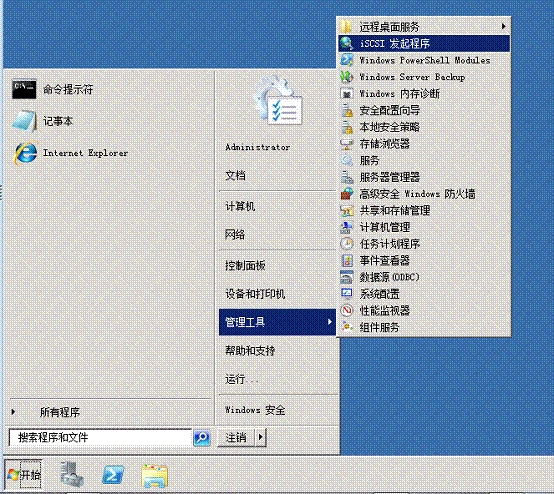Click the 组件服务 icon
This screenshot has width=554, height=494.
pos(347,327)
